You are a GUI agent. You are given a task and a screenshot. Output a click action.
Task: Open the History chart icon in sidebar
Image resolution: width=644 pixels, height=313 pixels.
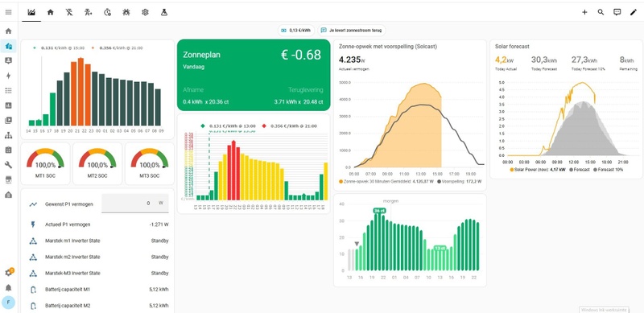[x=8, y=105]
